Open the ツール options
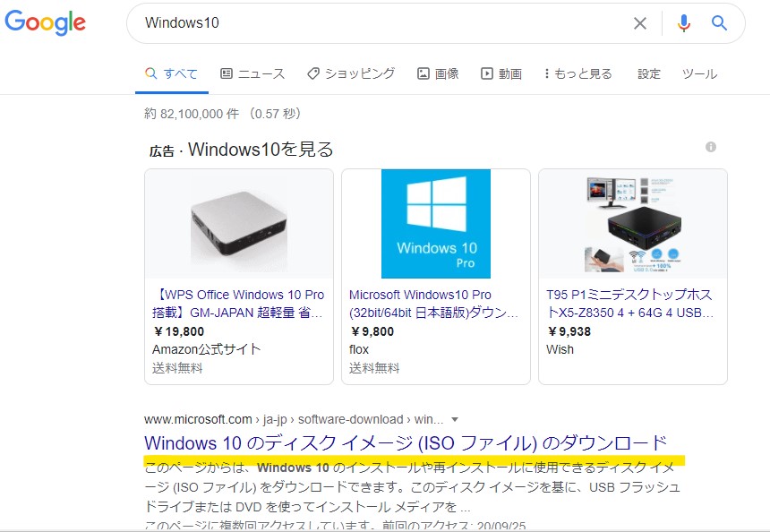 click(699, 73)
